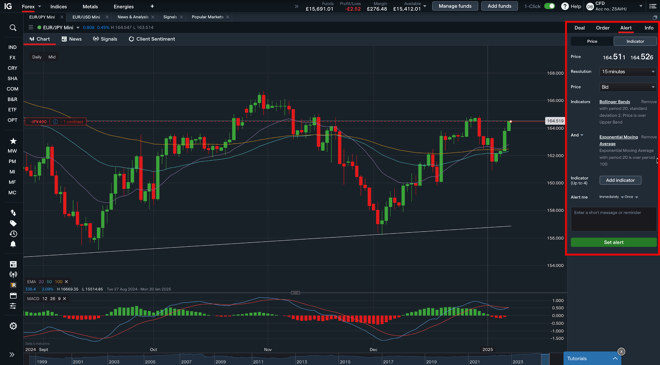Screen dimensions: 660x365
Task: Open the Popular Markets tab
Action: point(207,17)
